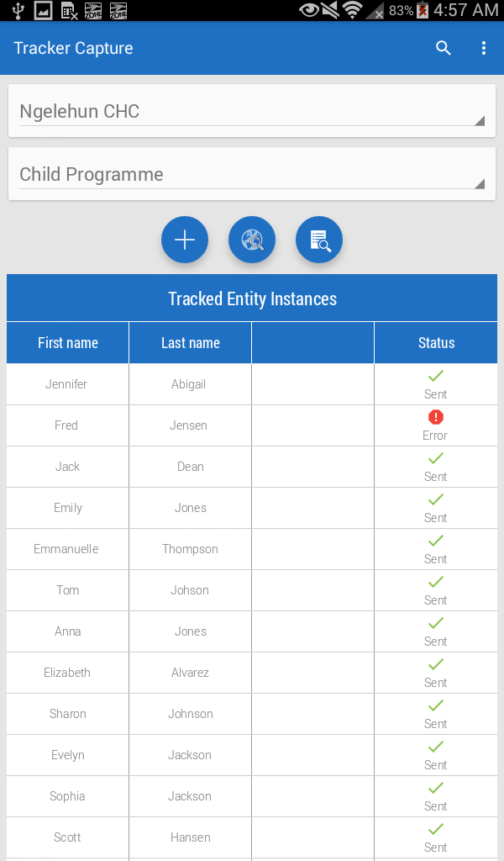Tap the Tracked Entity Instances title bar
The image size is (504, 861).
point(252,298)
